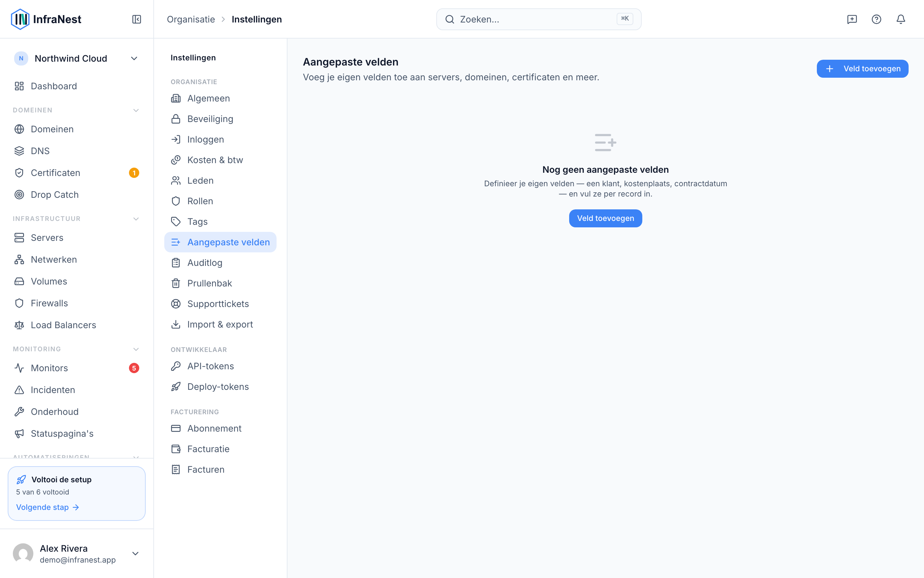Screen dimensions: 924x578
Task: Click the Tags label icon
Action: coord(175,222)
